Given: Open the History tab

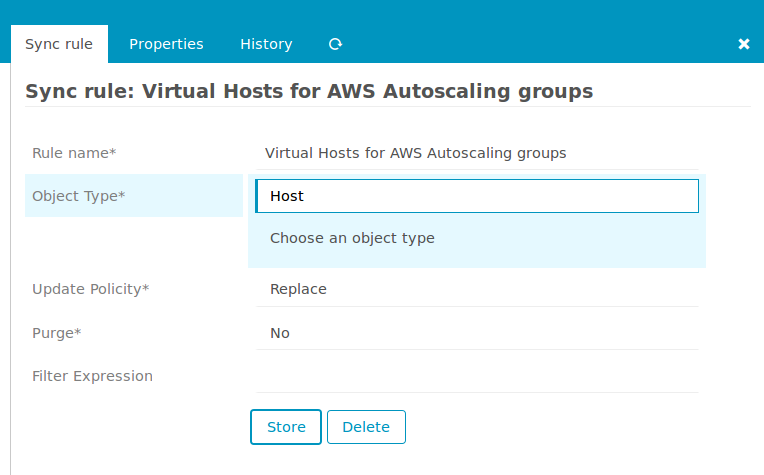Looking at the screenshot, I should click(266, 44).
